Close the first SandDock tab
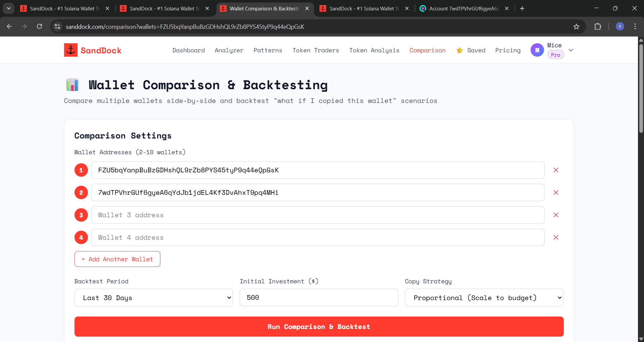644x342 pixels. coord(107,8)
